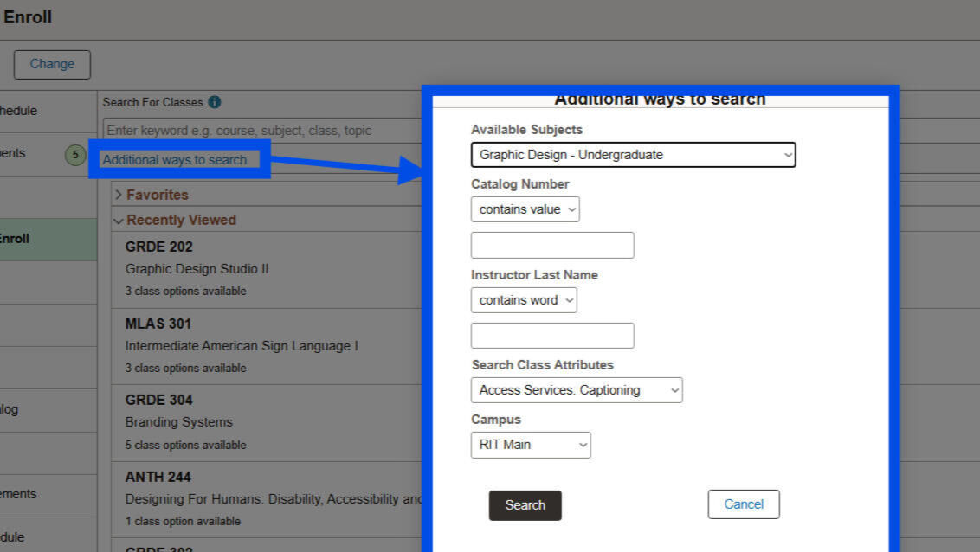Open the Catalog Number contains value dropdown
This screenshot has width=980, height=552.
pyautogui.click(x=525, y=209)
